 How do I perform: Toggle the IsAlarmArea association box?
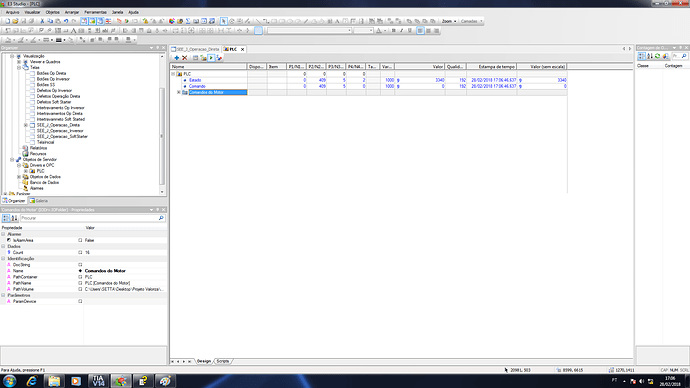[80, 240]
